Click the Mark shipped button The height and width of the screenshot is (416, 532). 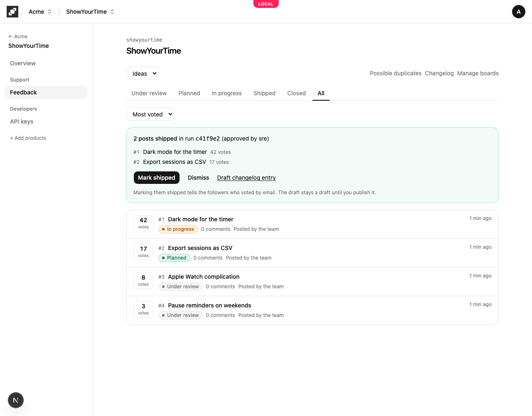[156, 178]
